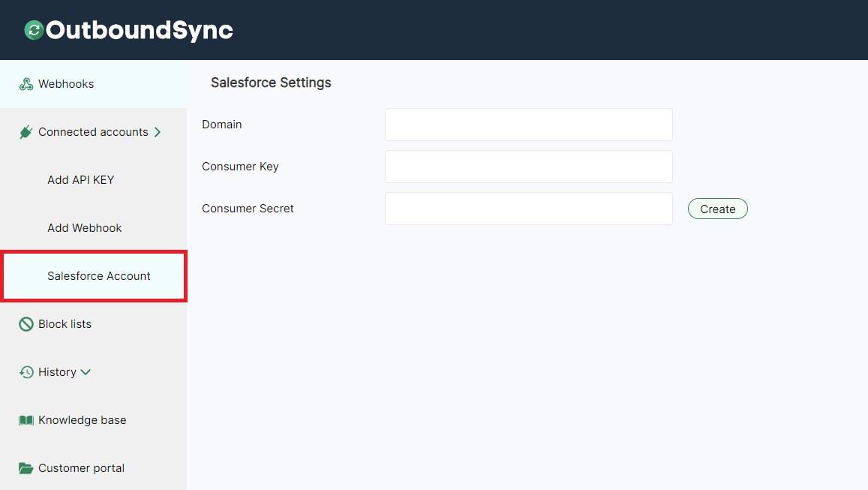Click the Knowledge base book icon

click(26, 420)
